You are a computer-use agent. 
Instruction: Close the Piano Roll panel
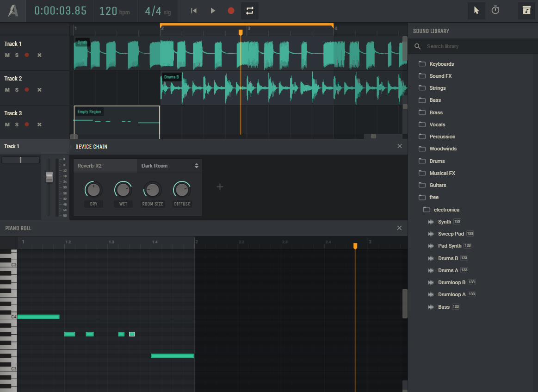coord(400,228)
